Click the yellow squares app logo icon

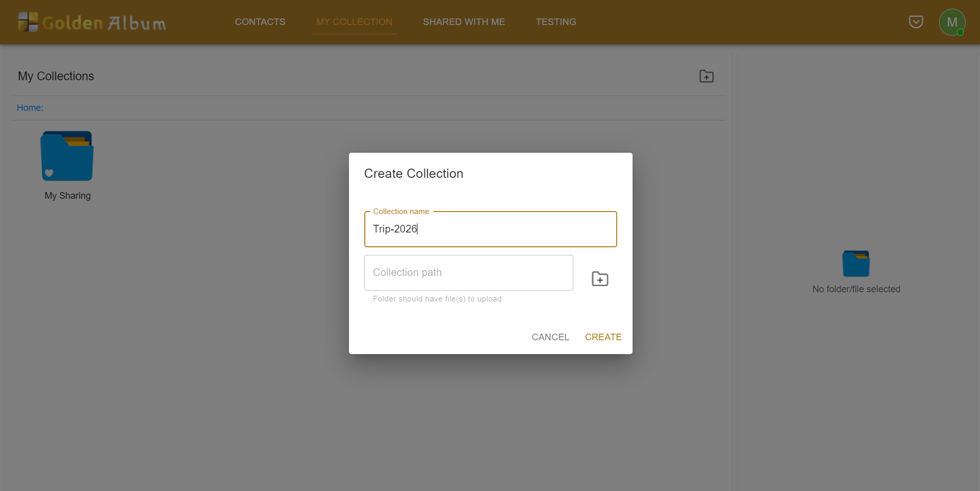click(x=28, y=22)
